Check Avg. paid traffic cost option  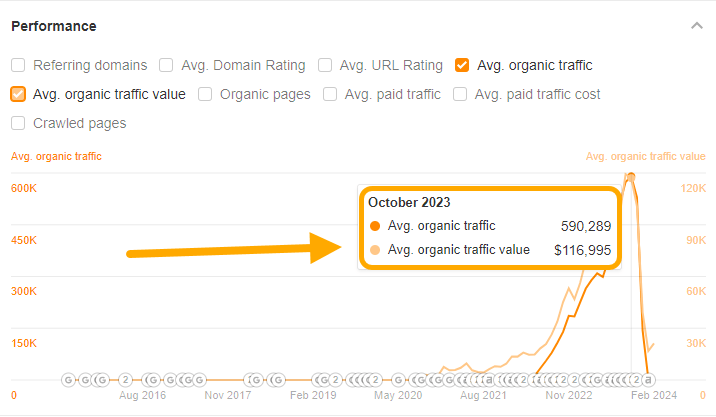point(461,94)
